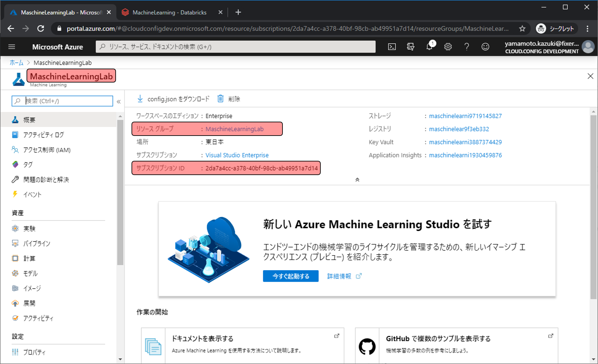The width and height of the screenshot is (598, 364).
Task: Click the ホーム breadcrumb link
Action: tap(17, 63)
